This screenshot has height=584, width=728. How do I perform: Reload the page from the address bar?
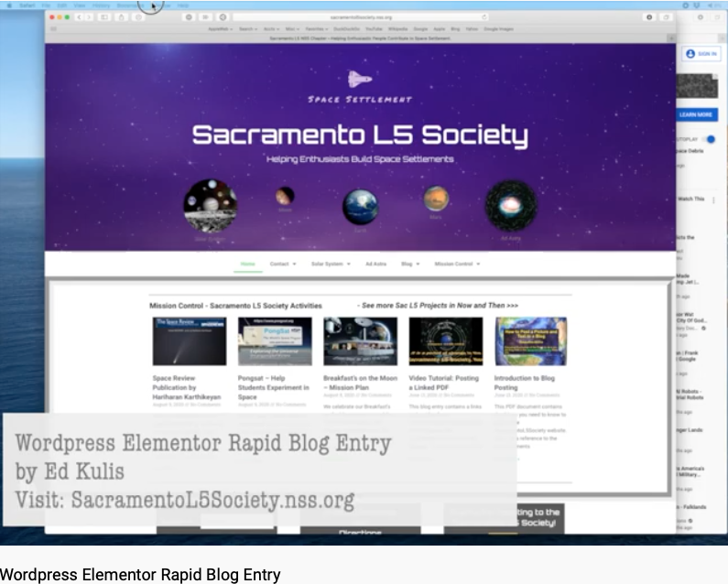[x=484, y=17]
